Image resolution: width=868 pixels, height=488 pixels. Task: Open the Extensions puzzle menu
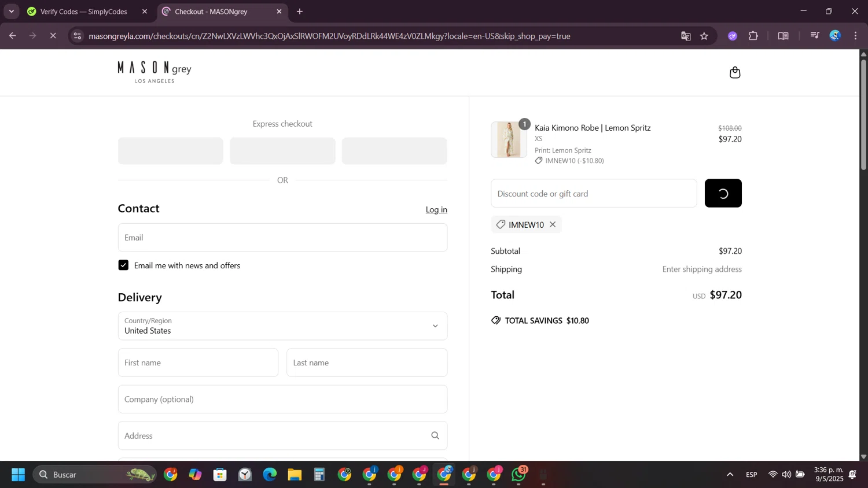click(753, 36)
